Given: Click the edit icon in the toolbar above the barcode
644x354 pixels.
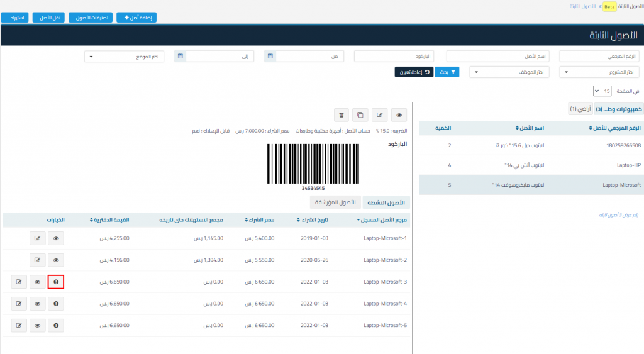Looking at the screenshot, I should 379,114.
